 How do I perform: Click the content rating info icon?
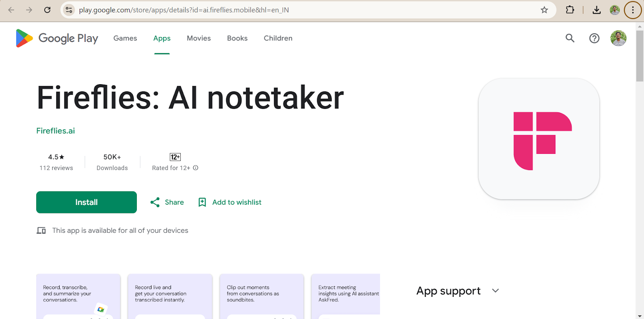point(196,168)
